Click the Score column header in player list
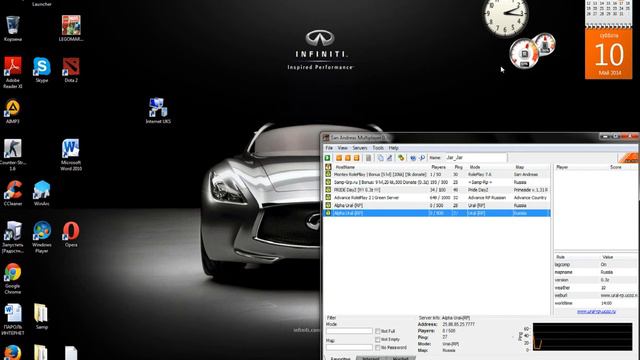 pos(616,167)
